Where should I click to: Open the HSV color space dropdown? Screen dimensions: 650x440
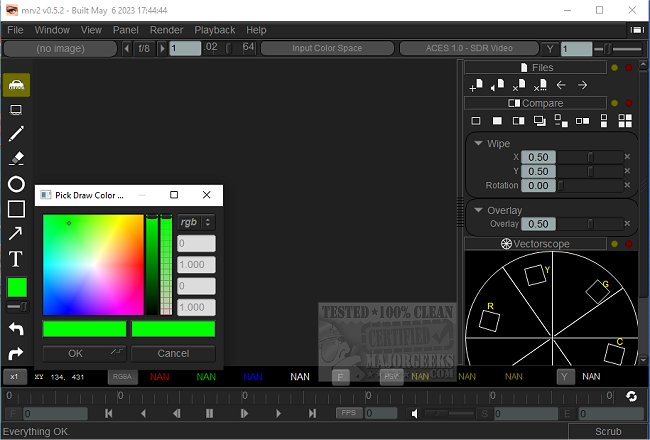[391, 377]
